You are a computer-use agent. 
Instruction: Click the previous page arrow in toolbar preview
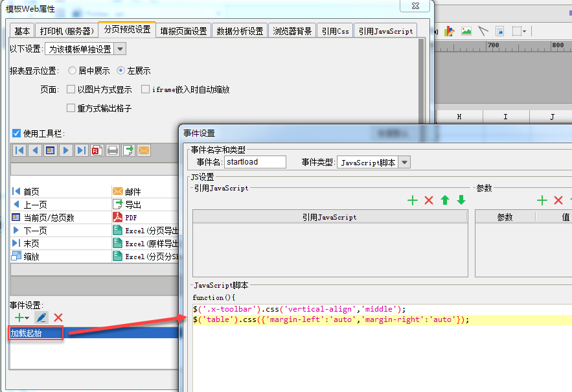(35, 150)
